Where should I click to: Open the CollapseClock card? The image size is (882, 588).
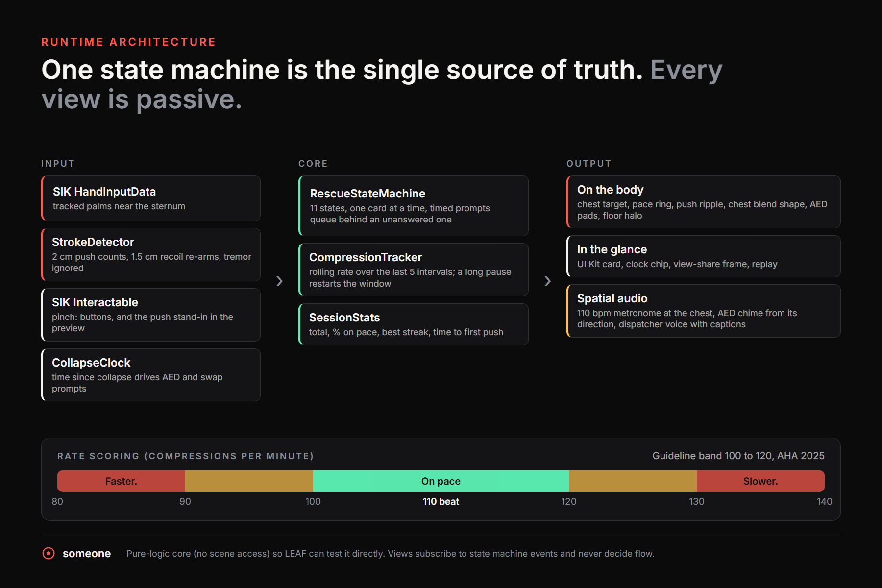(x=151, y=375)
